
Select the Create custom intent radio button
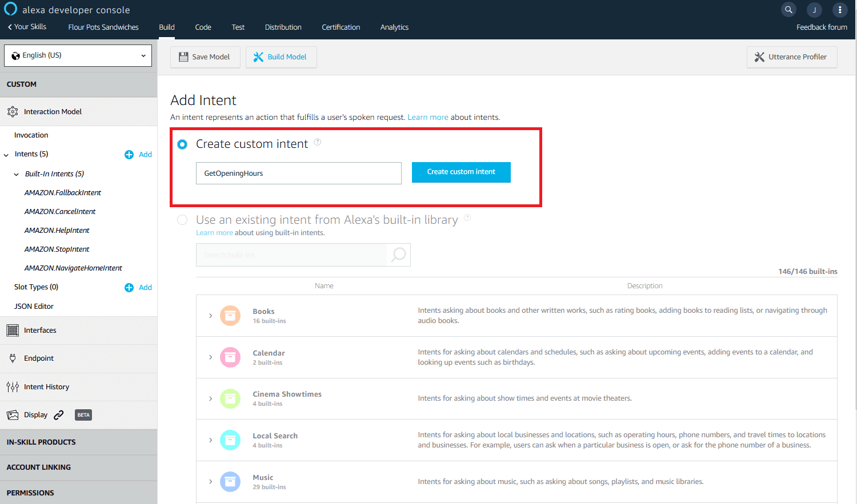[182, 144]
